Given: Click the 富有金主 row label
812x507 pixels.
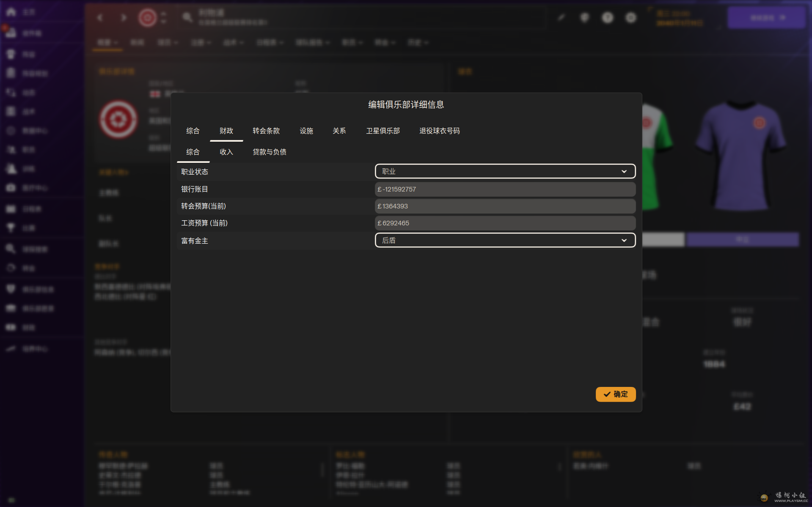Looking at the screenshot, I should [195, 241].
